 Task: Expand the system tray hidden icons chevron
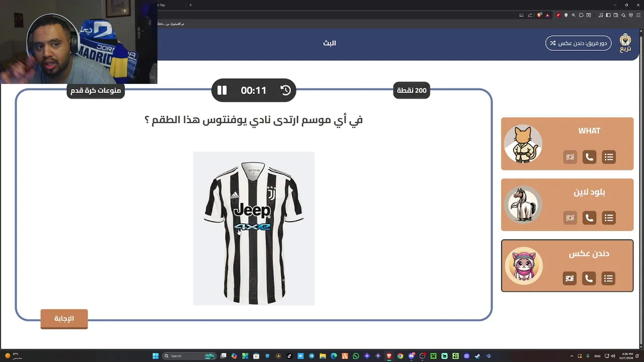click(572, 356)
